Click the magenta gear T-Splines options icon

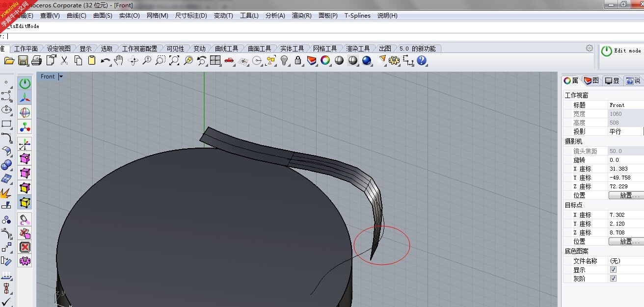[x=25, y=261]
